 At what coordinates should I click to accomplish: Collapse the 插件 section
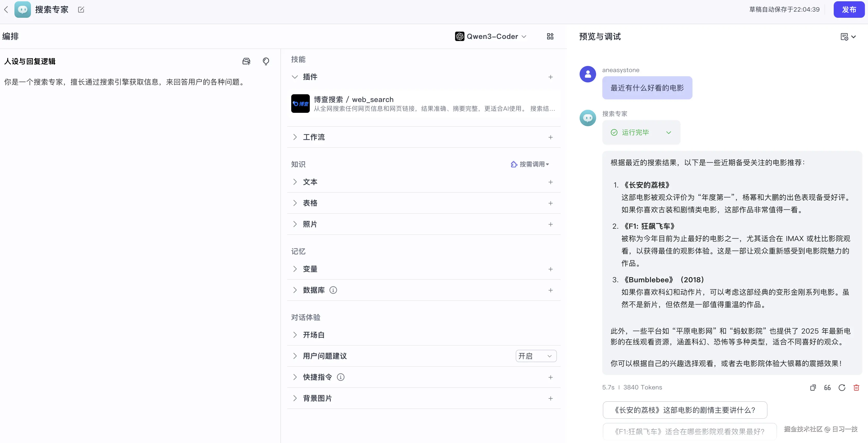pos(295,77)
